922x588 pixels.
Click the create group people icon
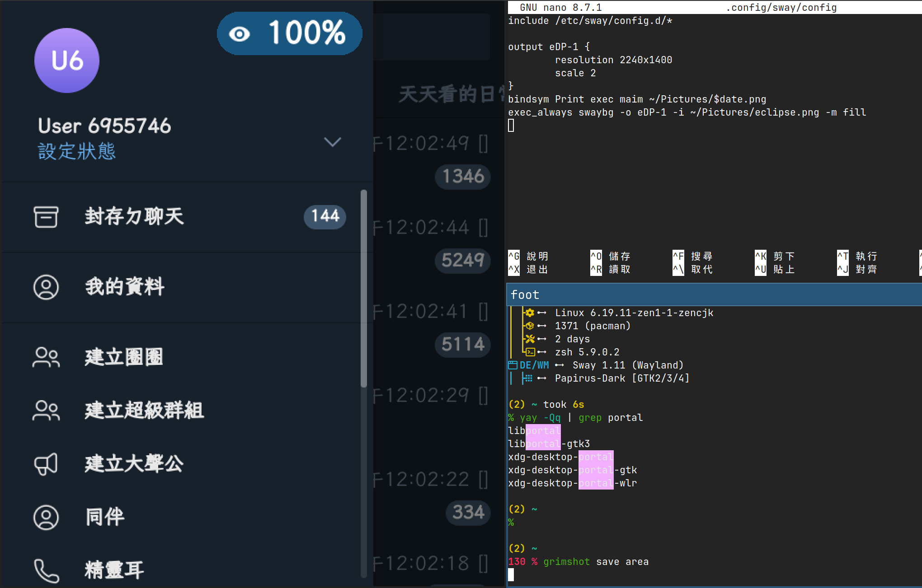(46, 357)
